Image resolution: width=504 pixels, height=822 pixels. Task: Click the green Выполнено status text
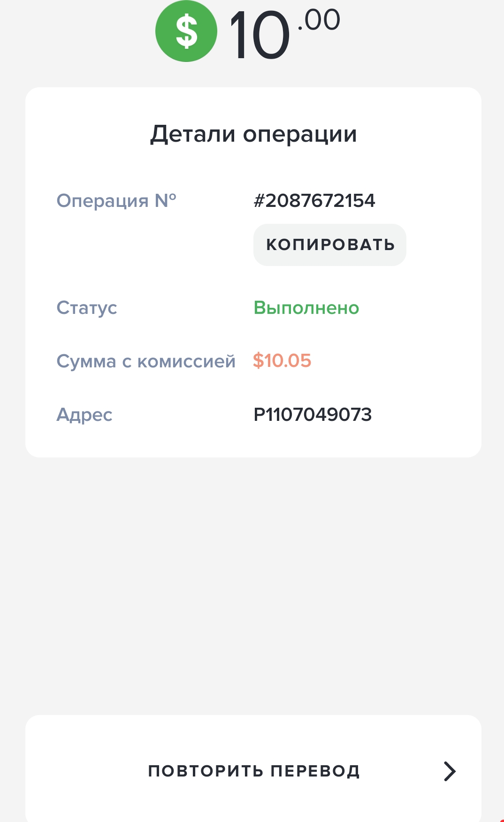306,308
